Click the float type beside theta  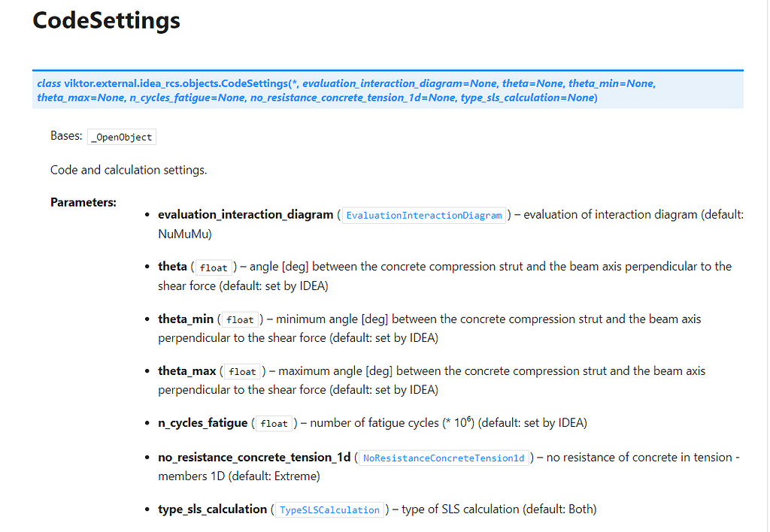point(214,268)
